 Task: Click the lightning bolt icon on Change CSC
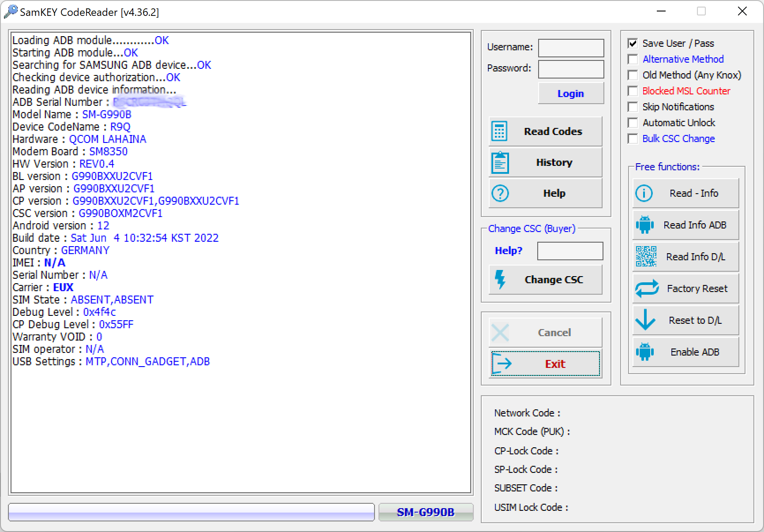pos(500,279)
